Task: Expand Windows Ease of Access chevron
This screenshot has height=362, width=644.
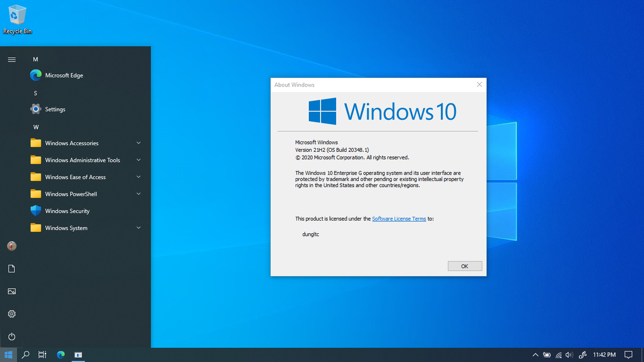Action: point(138,177)
